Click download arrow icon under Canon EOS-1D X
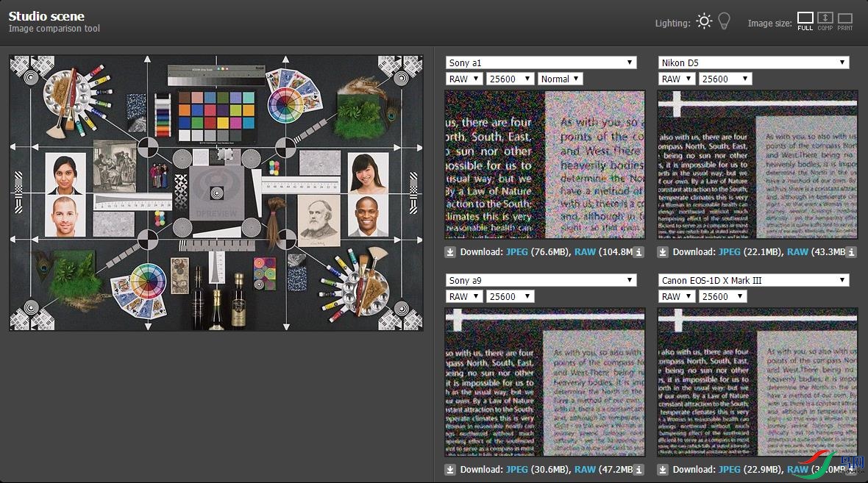The height and width of the screenshot is (483, 868). (x=663, y=470)
